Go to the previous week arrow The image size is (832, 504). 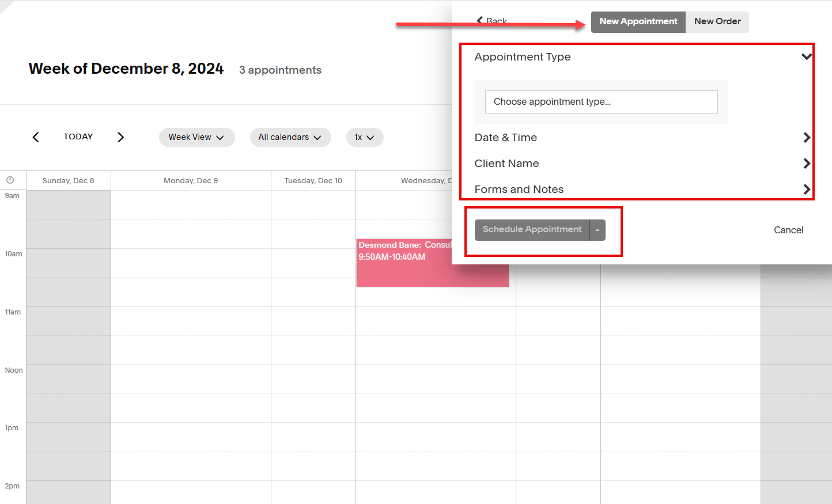click(x=36, y=137)
